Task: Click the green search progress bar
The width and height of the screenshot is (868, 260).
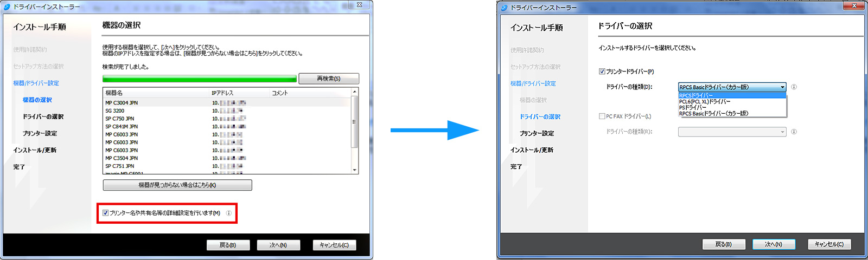Action: 199,79
